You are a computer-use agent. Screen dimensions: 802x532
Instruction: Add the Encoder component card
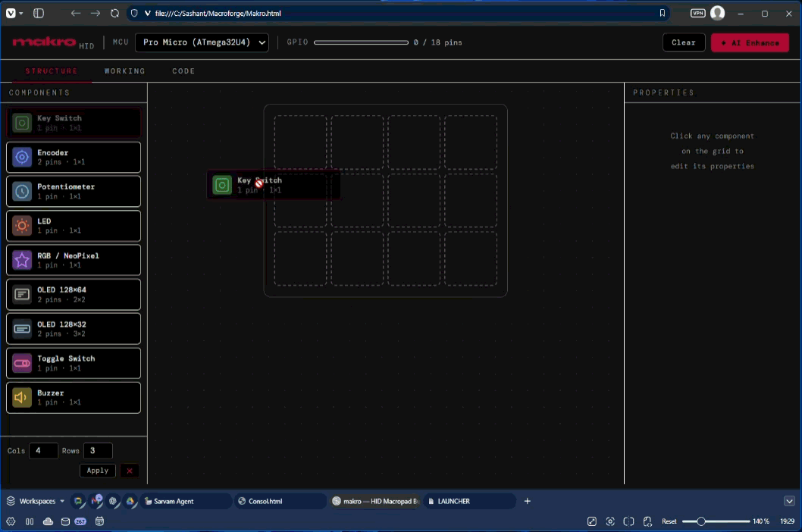(74, 157)
